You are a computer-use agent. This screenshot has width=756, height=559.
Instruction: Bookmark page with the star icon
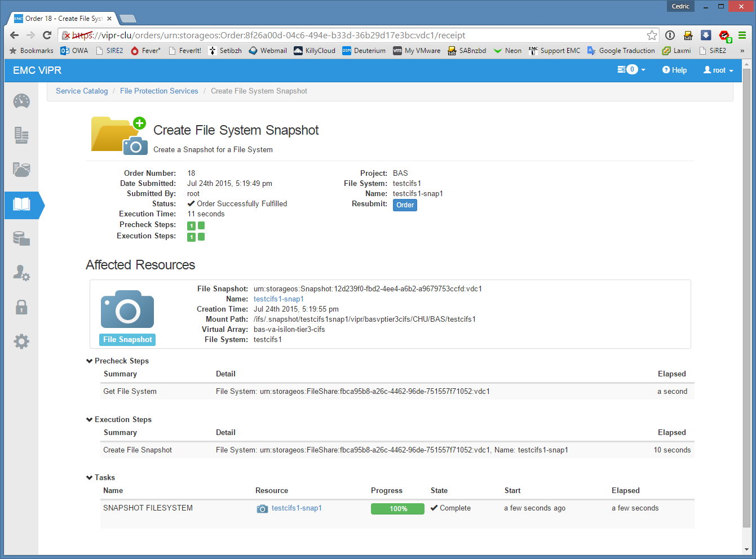[x=652, y=36]
